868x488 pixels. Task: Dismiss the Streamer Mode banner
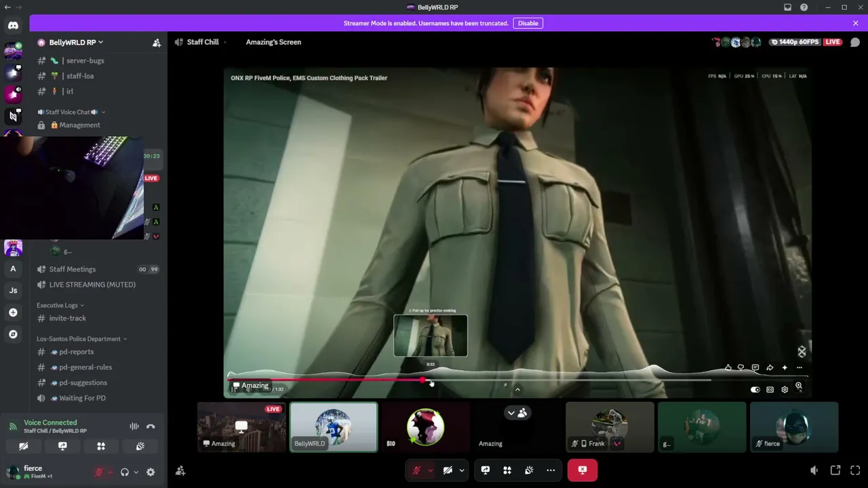[856, 23]
